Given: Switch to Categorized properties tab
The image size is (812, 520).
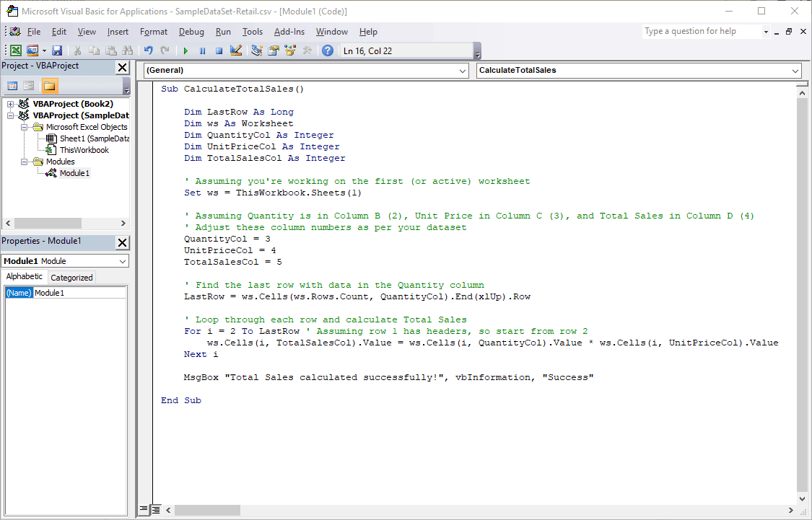Looking at the screenshot, I should (71, 278).
